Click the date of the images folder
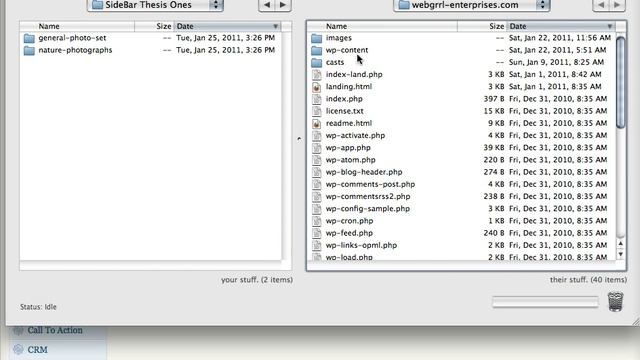This screenshot has height=360, width=640. tap(560, 38)
